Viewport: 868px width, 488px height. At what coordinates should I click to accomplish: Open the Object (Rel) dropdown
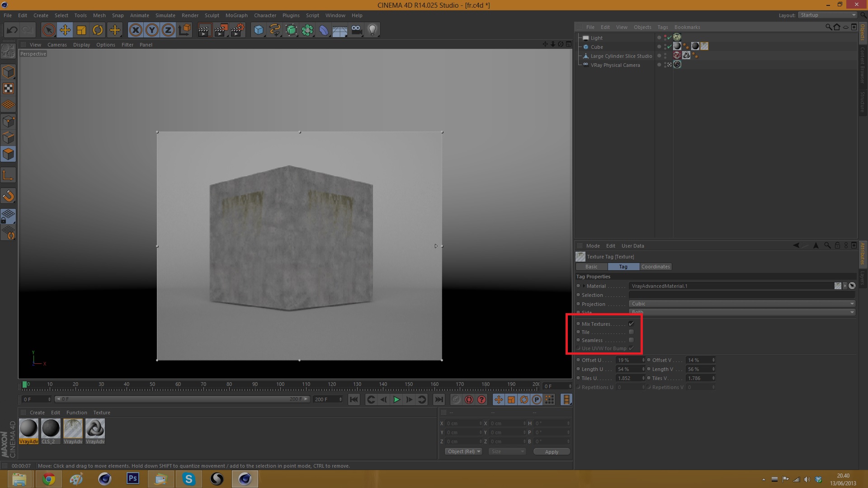coord(463,451)
